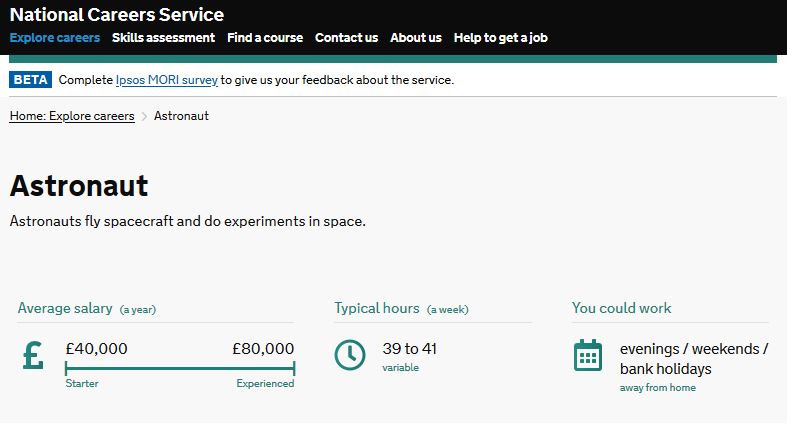This screenshot has height=424, width=787.
Task: Open the Find a course page
Action: point(265,38)
